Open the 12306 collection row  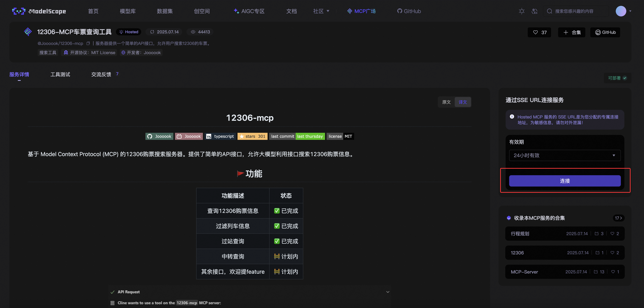click(x=565, y=253)
